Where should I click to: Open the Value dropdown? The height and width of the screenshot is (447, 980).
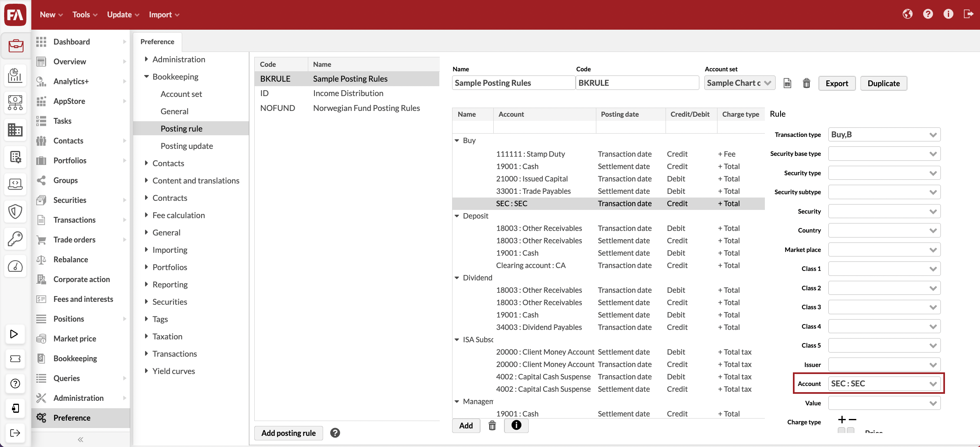point(884,403)
